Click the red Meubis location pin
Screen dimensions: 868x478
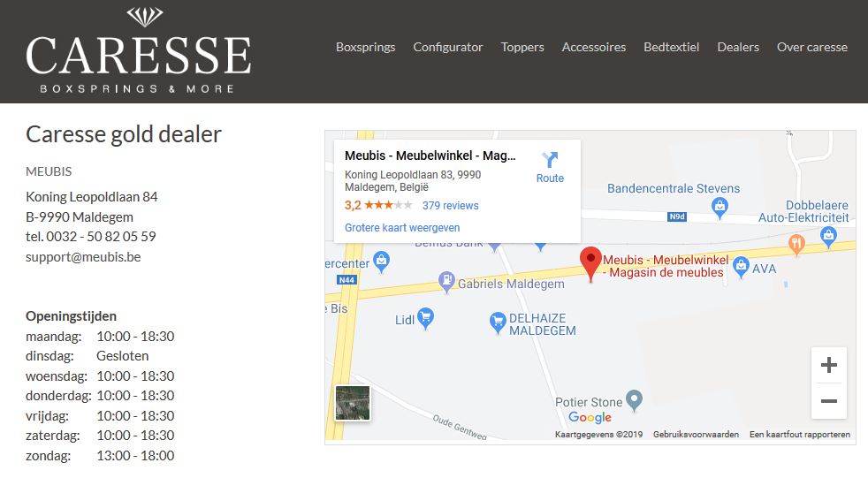coord(592,262)
